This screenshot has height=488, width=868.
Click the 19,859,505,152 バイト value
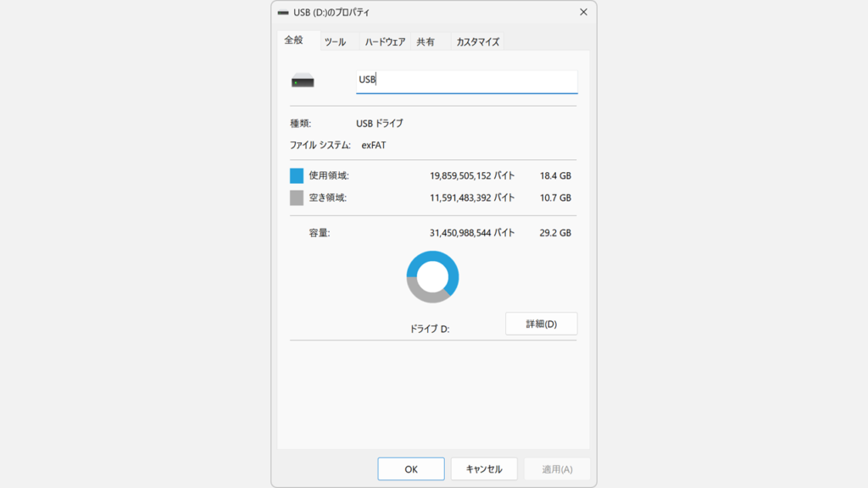(472, 175)
